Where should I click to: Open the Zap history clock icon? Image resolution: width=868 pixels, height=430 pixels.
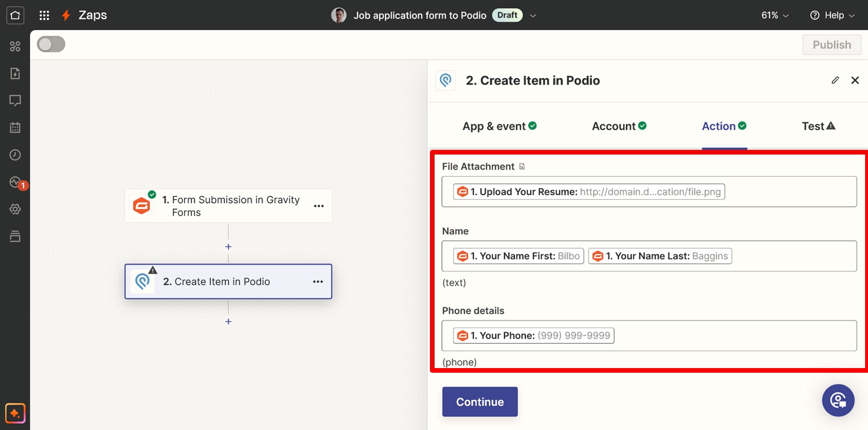coord(15,155)
